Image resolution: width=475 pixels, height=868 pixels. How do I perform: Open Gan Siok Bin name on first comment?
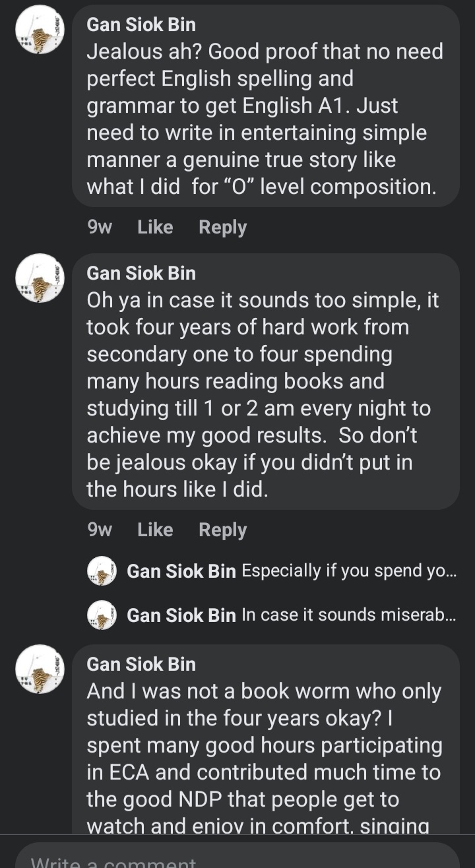click(x=141, y=25)
